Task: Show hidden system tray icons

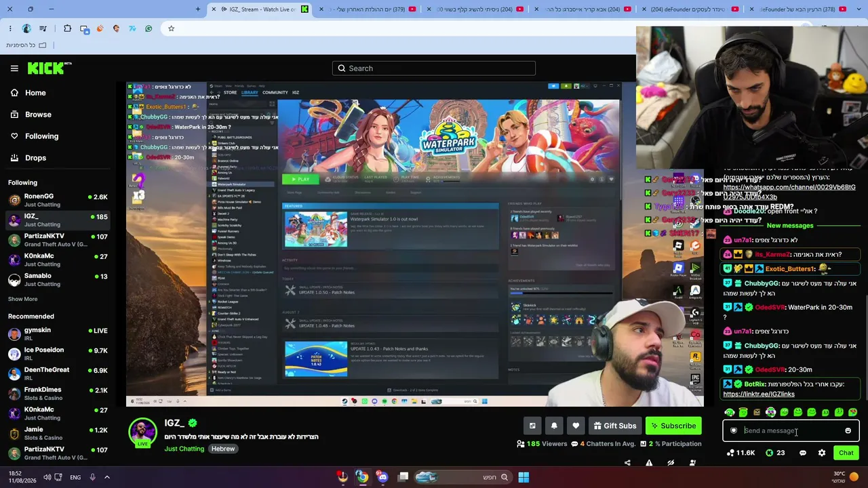Action: click(x=106, y=477)
